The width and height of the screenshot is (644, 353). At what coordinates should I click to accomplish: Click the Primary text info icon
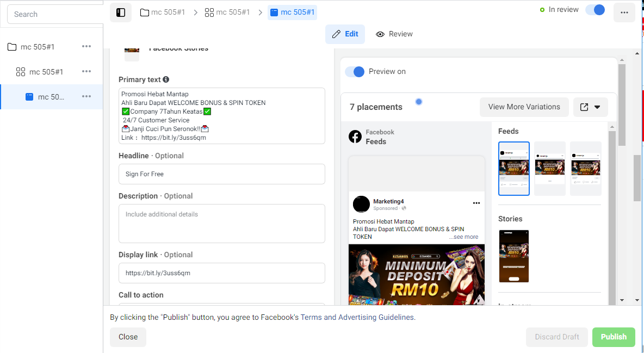click(x=166, y=79)
